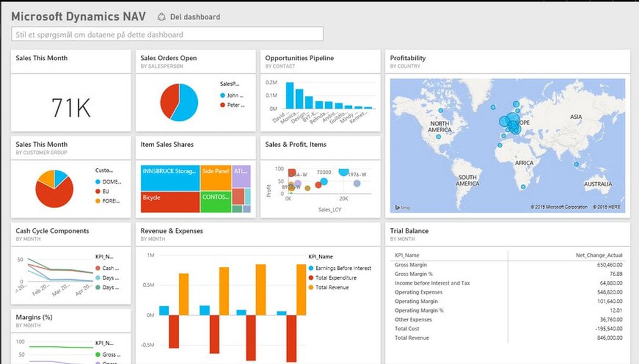Select the Operating Expenses row

tap(508, 292)
